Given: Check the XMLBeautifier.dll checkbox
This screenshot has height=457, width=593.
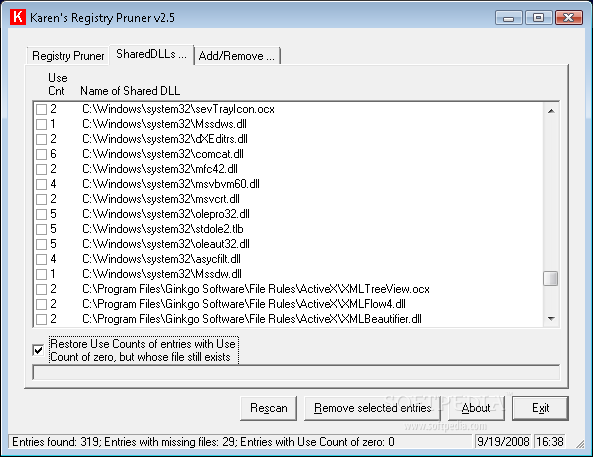Looking at the screenshot, I should tap(41, 319).
